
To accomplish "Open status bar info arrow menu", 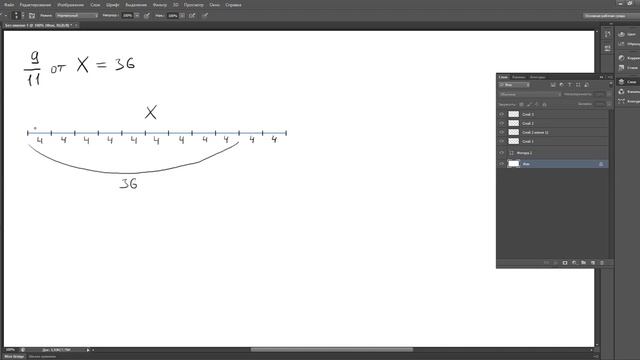I will click(88, 350).
